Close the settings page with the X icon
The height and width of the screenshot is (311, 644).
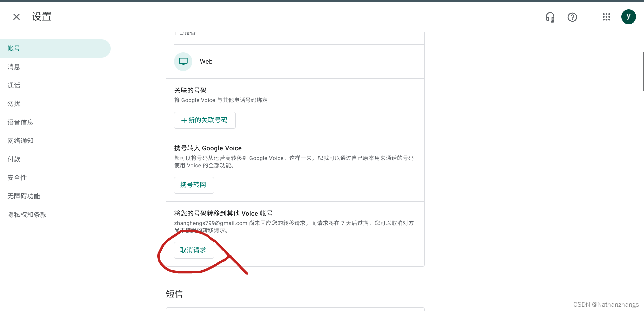pyautogui.click(x=16, y=17)
